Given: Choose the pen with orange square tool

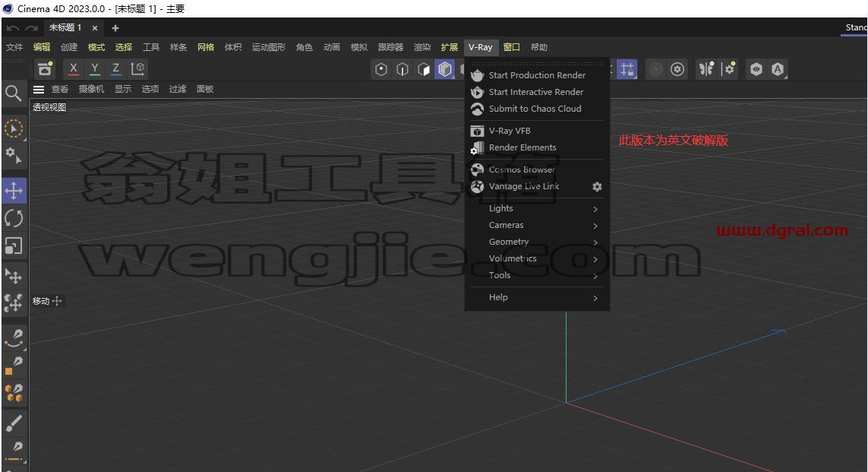Looking at the screenshot, I should 13,366.
